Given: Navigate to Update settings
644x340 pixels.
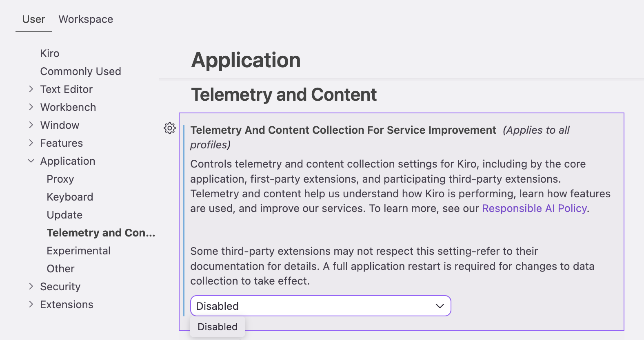Looking at the screenshot, I should 64,215.
